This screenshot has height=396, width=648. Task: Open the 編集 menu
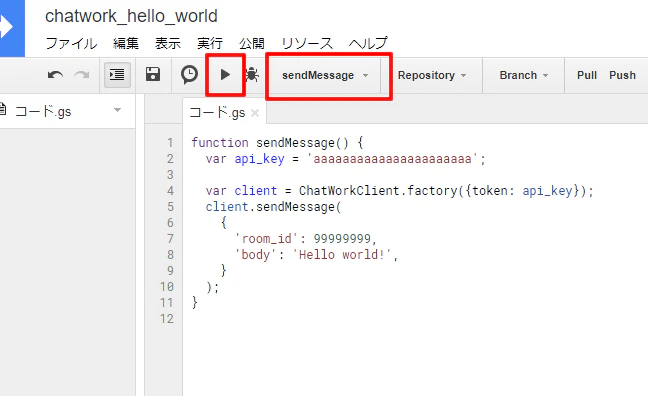coord(126,43)
